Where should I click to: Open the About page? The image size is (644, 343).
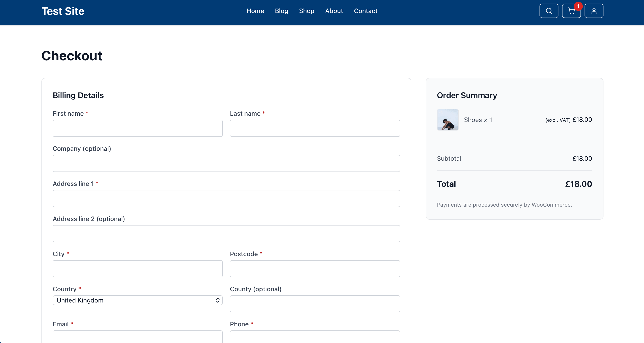tap(334, 11)
